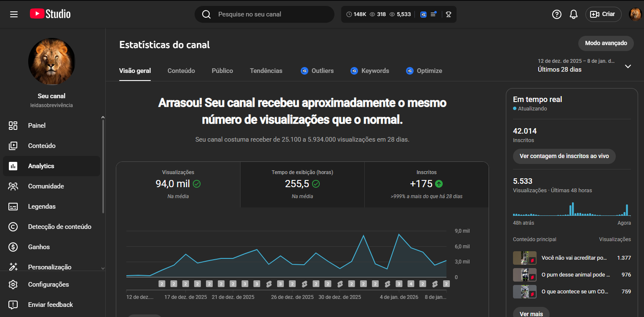Open the Legendas subtitles icon
This screenshot has width=644, height=317.
pyautogui.click(x=13, y=207)
